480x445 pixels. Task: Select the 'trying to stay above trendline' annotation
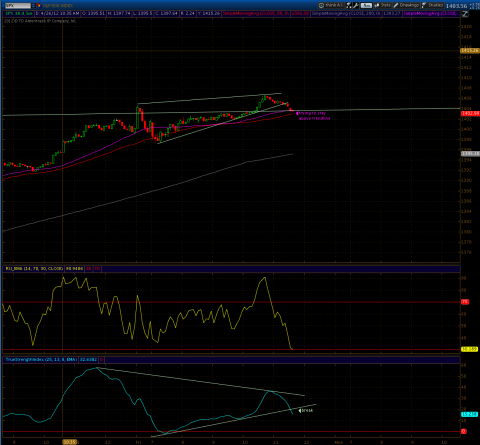pos(313,116)
